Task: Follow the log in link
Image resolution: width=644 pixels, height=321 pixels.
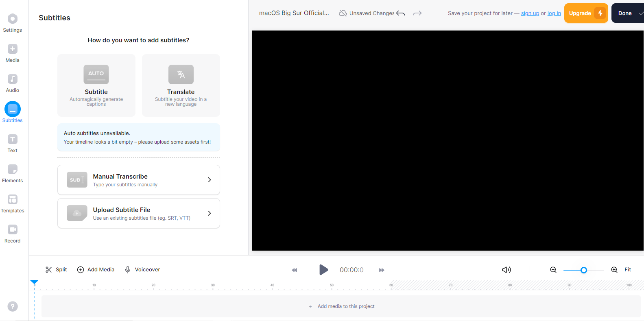Action: point(554,13)
